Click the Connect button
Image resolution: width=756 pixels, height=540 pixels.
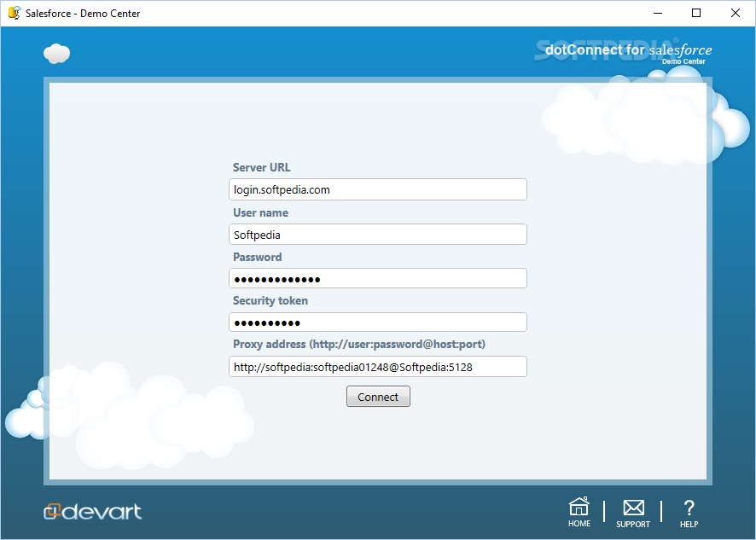coord(378,397)
